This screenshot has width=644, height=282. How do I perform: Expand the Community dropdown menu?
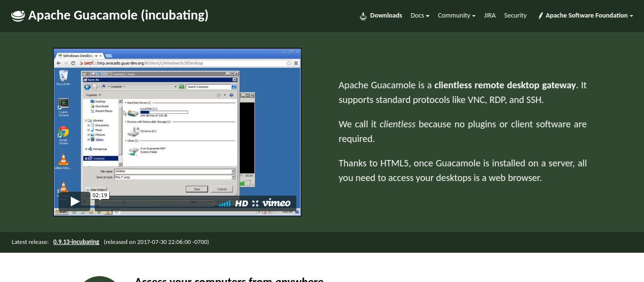[x=457, y=16]
